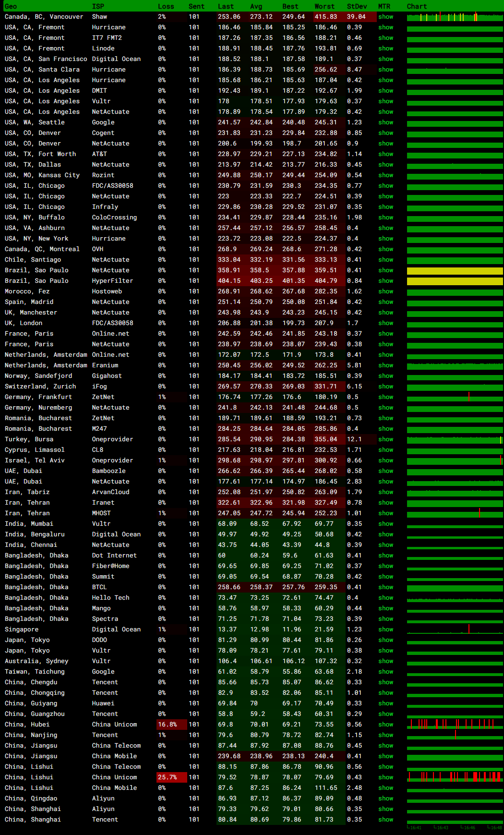Viewport: 504px width, 835px height.
Task: Click show link for Hubei China Unicom
Action: 385,725
